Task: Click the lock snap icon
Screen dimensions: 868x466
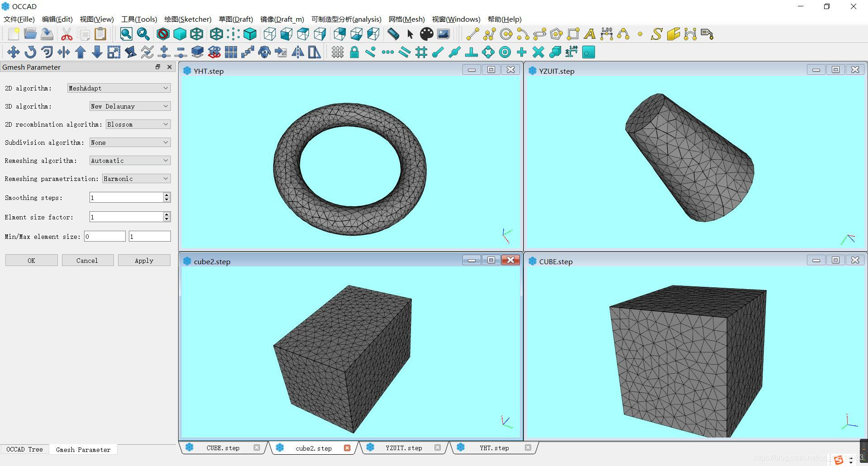Action: 354,52
